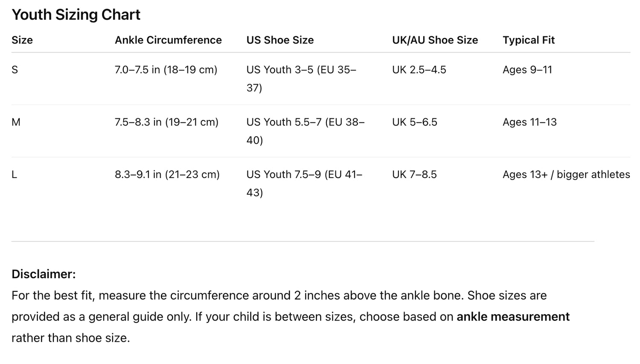This screenshot has height=364, width=640.
Task: Click the UK/AU Shoe Size header
Action: click(435, 40)
